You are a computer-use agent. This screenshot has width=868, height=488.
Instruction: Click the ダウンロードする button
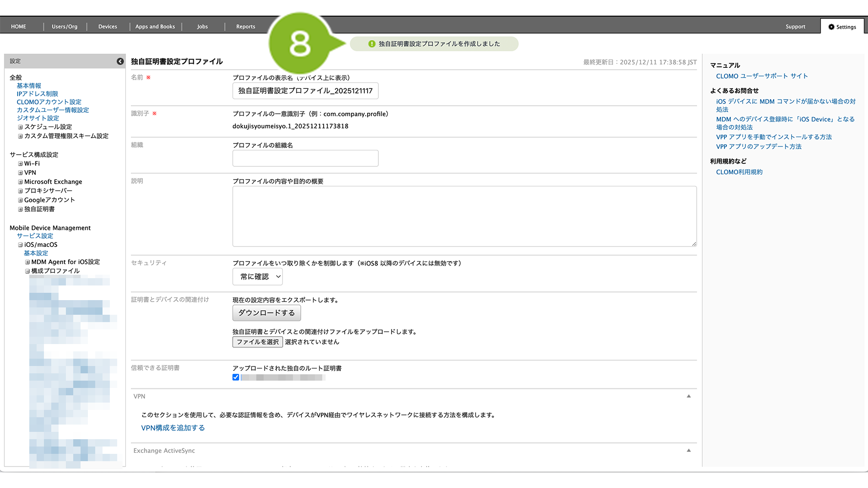pyautogui.click(x=267, y=313)
